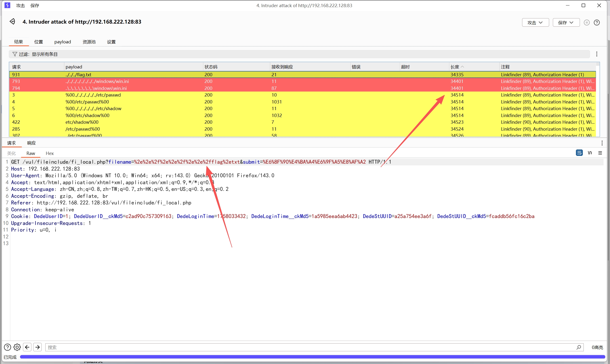Viewport: 610px width, 364px height.
Task: Go to the previous search match arrow
Action: [27, 347]
